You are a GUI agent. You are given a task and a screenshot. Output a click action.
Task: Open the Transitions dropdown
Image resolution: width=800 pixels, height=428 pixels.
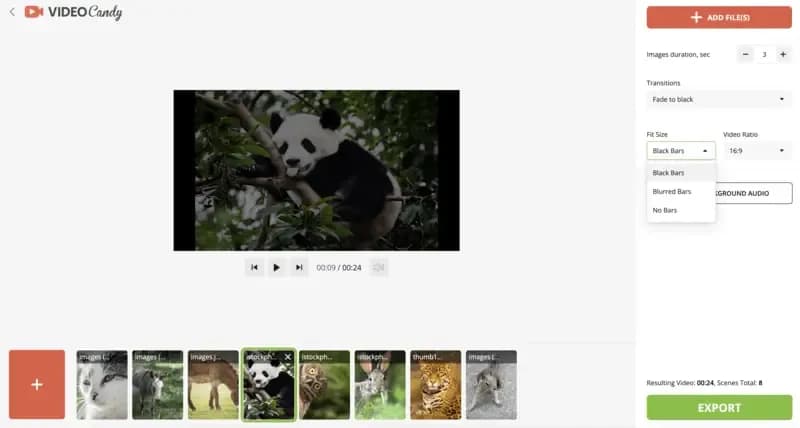click(x=719, y=99)
